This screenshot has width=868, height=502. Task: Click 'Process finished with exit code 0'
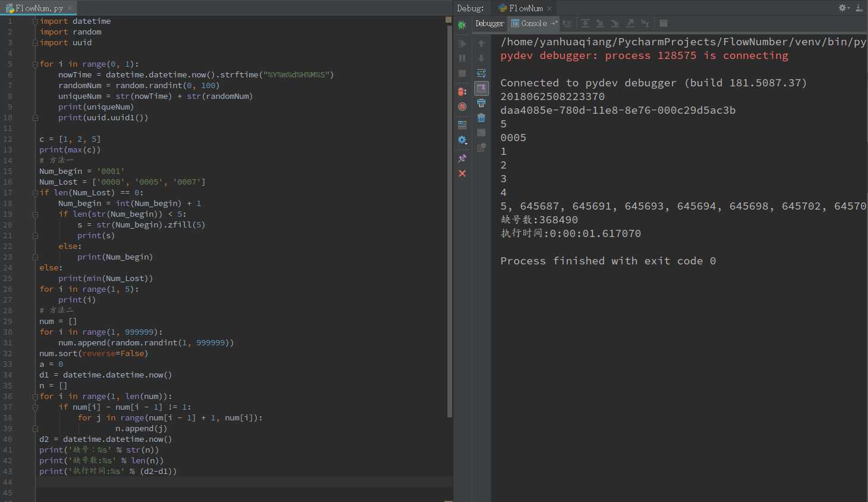click(608, 261)
